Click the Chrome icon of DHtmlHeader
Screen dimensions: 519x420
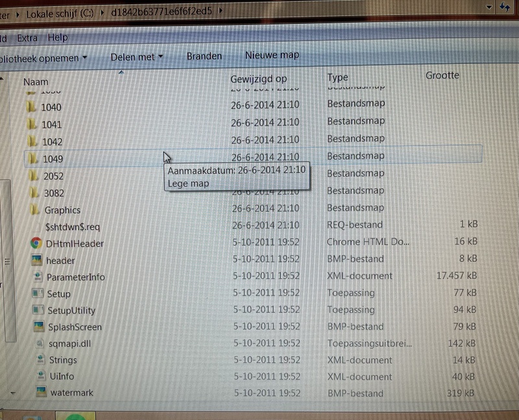pyautogui.click(x=36, y=243)
